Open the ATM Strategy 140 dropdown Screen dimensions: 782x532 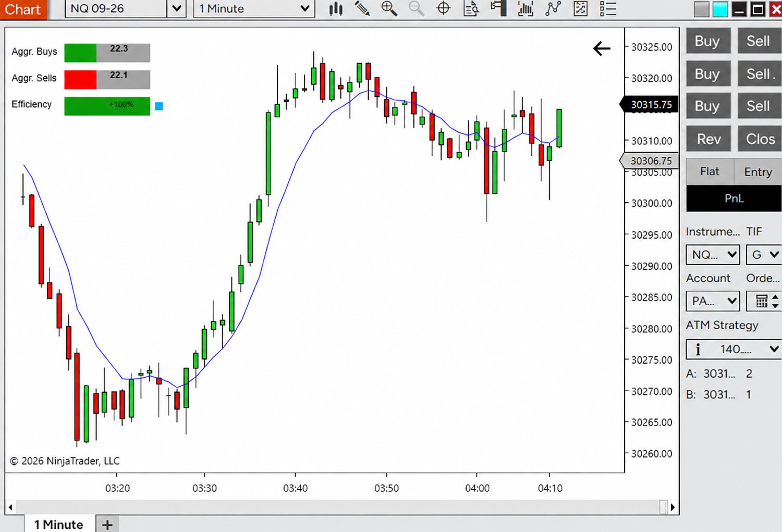click(734, 349)
